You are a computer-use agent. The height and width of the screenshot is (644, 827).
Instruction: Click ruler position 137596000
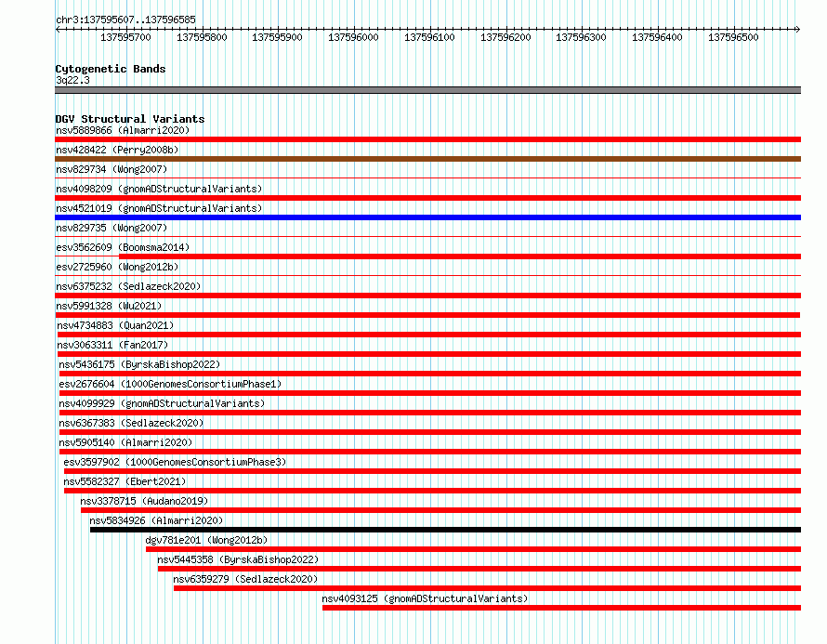tap(353, 37)
